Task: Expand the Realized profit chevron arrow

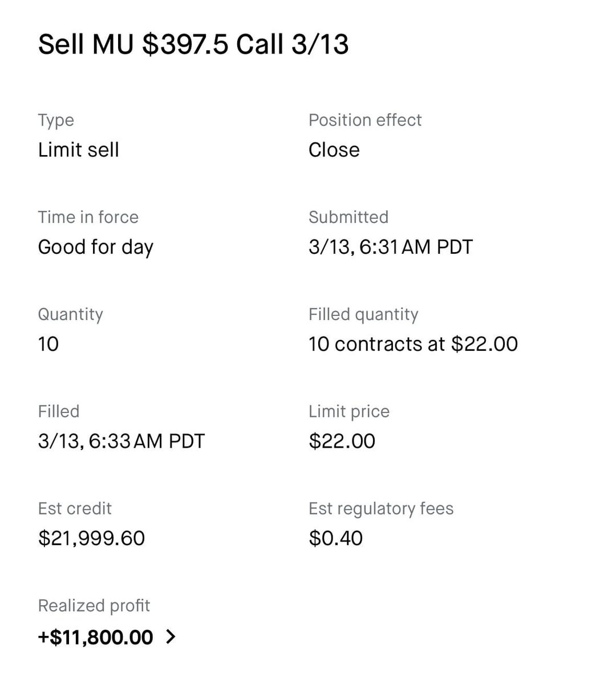Action: (x=170, y=637)
